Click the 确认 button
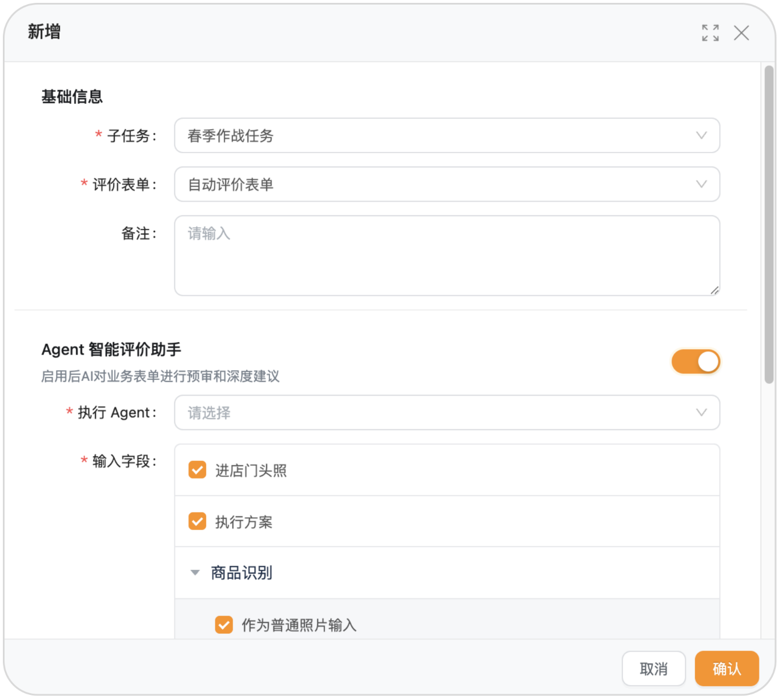Screen dimensions: 779x700 (726, 669)
